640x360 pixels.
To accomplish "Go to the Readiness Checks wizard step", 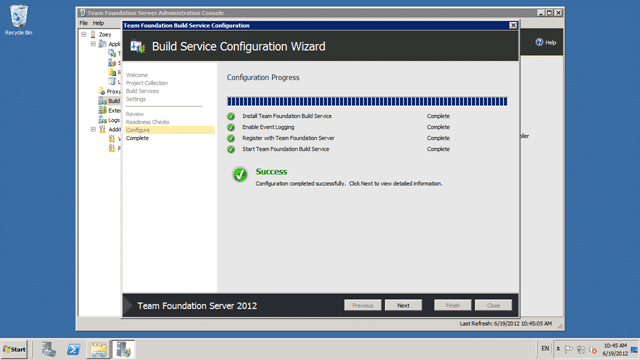I will pyautogui.click(x=147, y=122).
